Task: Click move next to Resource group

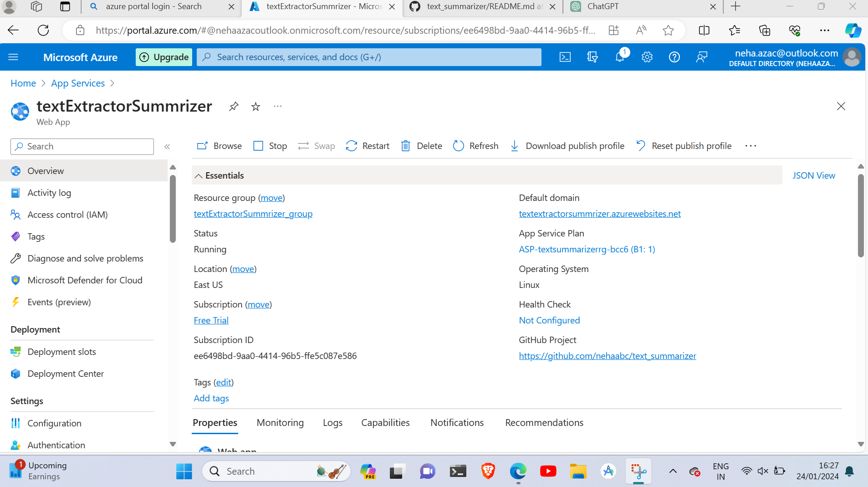Action: [271, 198]
